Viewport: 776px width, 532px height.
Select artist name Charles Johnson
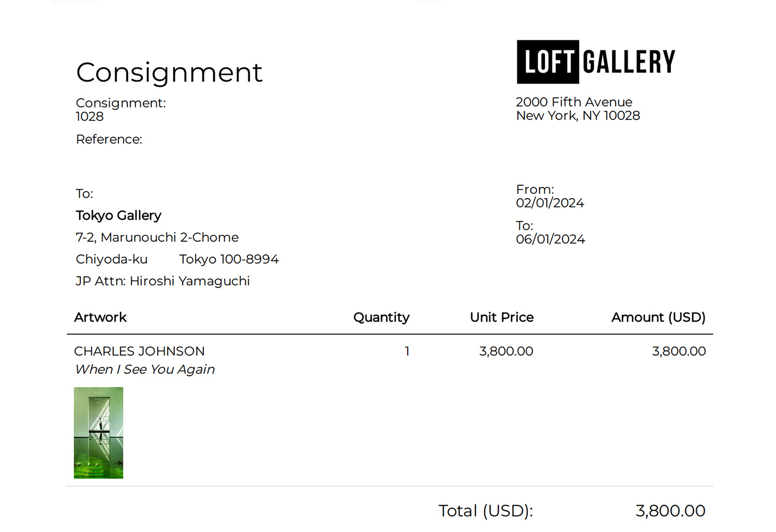point(139,351)
